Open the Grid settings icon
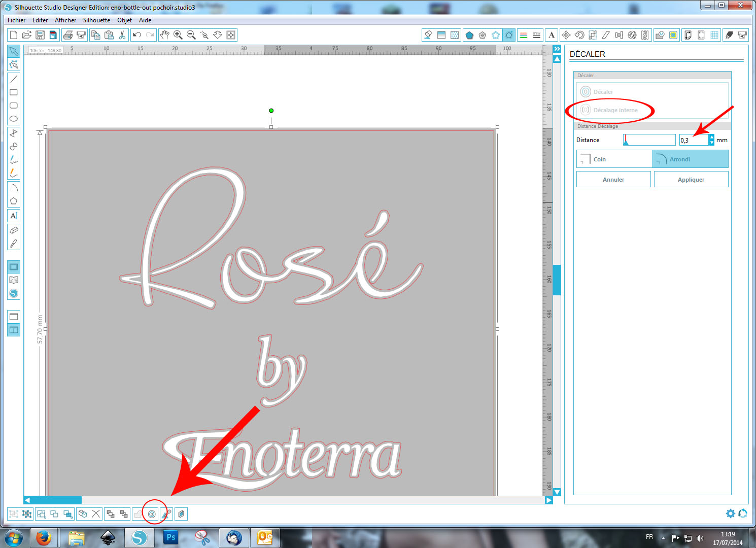The height and width of the screenshot is (548, 756). [x=714, y=35]
